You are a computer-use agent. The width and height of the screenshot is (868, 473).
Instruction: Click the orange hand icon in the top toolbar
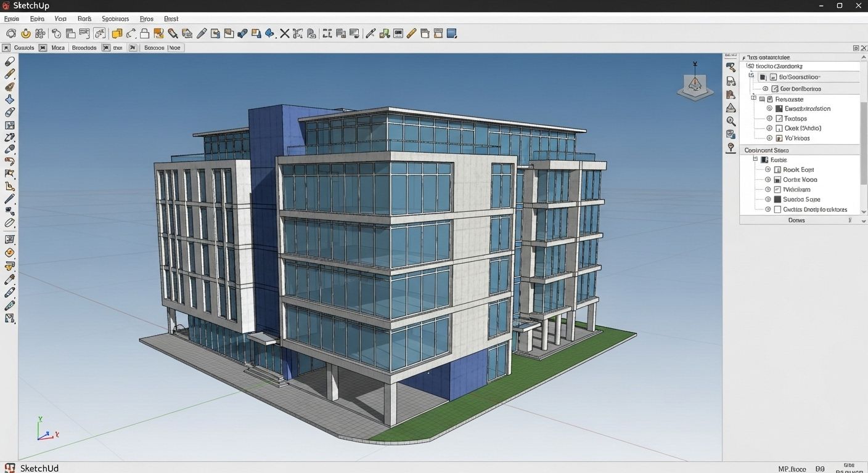coord(25,33)
